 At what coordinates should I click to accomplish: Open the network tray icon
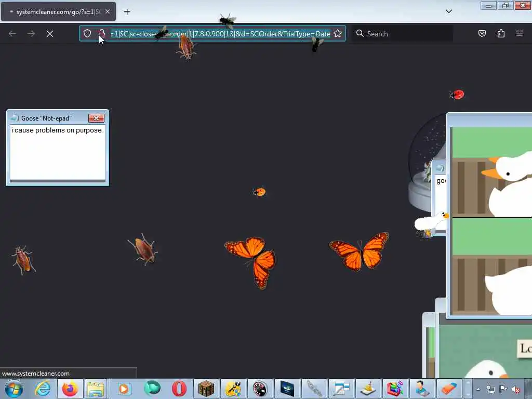click(490, 389)
